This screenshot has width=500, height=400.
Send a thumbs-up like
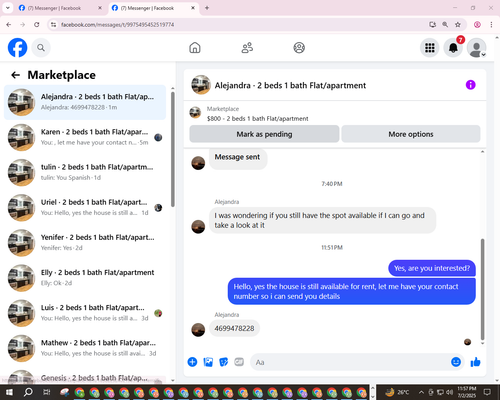coord(475,362)
